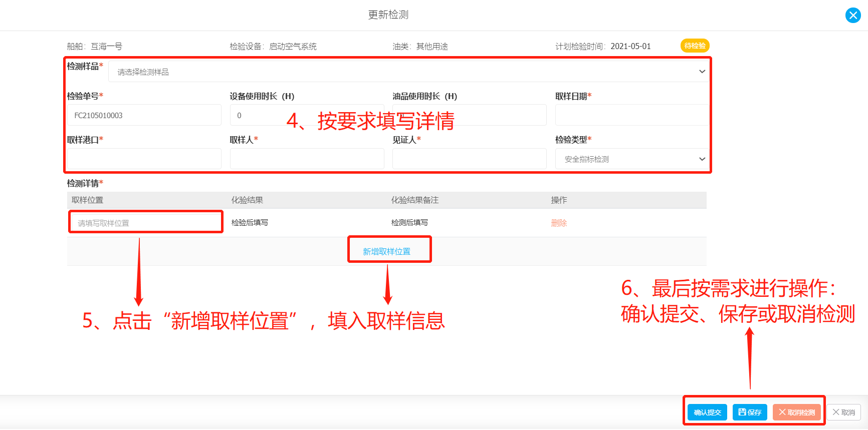Image resolution: width=868 pixels, height=430 pixels.
Task: Click the 计划检验时间 2021-05-01 text
Action: 603,46
